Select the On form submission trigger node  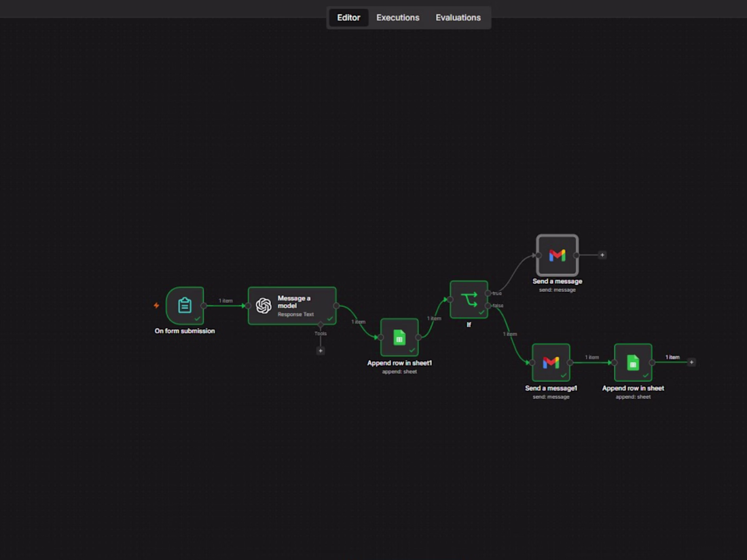[x=185, y=305]
